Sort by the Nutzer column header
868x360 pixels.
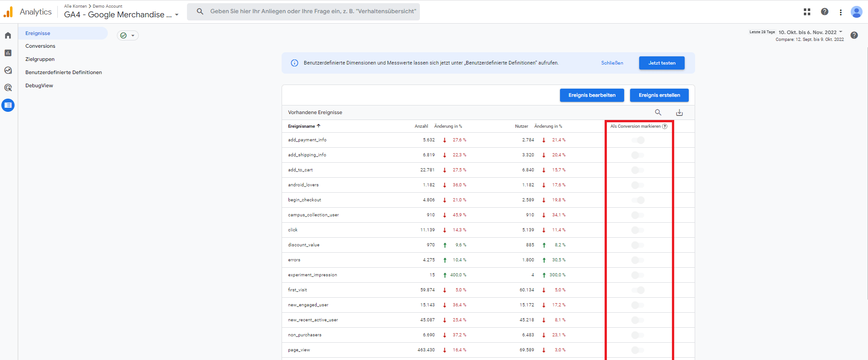click(x=521, y=126)
